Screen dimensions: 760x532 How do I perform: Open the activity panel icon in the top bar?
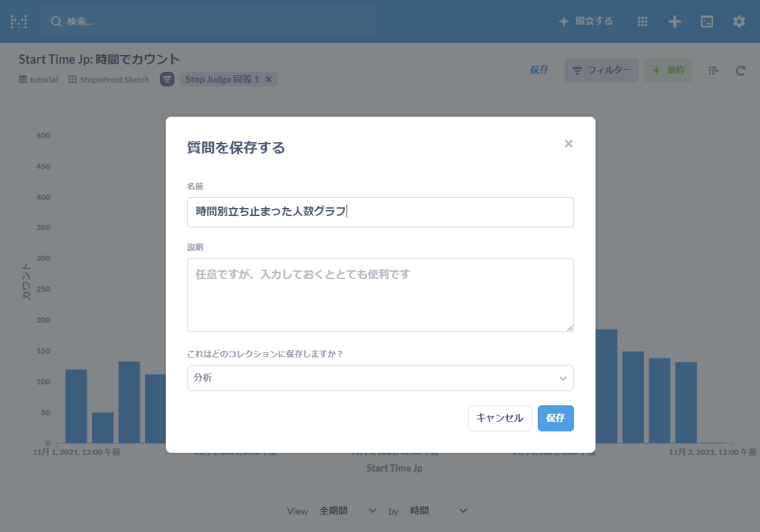click(707, 21)
